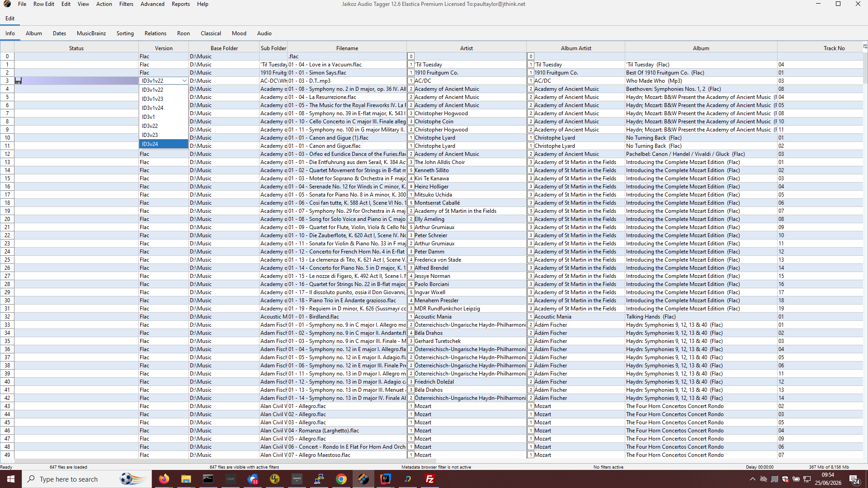The height and width of the screenshot is (488, 868).
Task: Open the UltraEdit taskbar icon
Action: [x=274, y=479]
